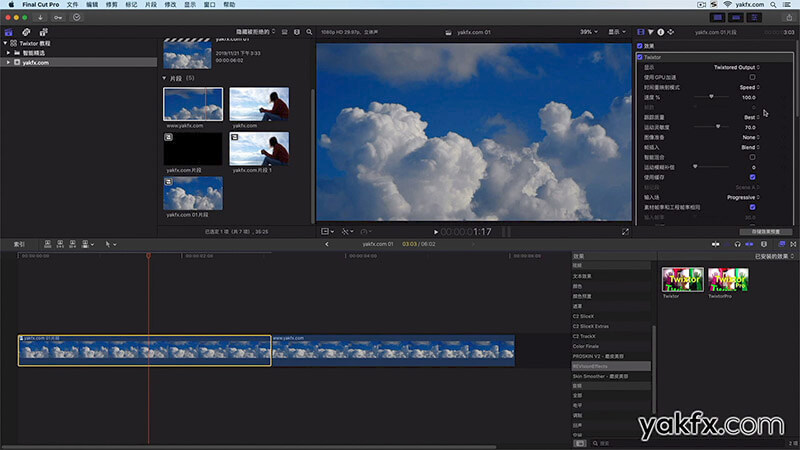Click the 索引 timeline index button

[19, 244]
